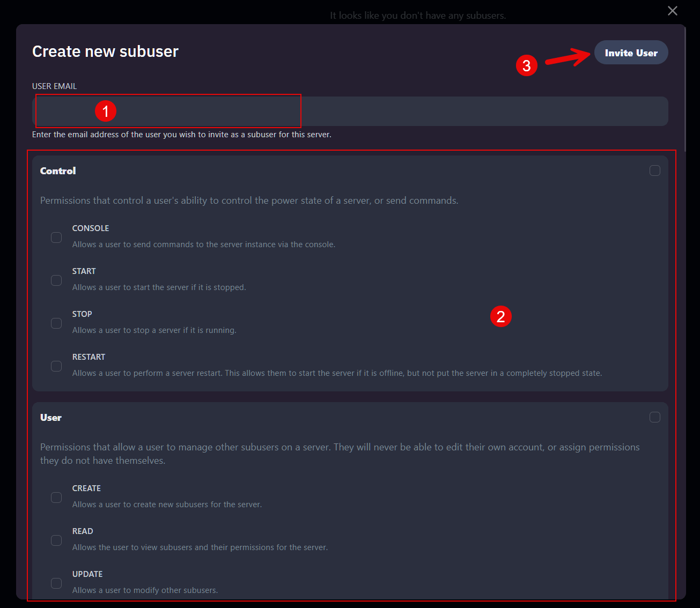This screenshot has width=700, height=608.
Task: Enable the CREATE subuser permission
Action: point(56,497)
